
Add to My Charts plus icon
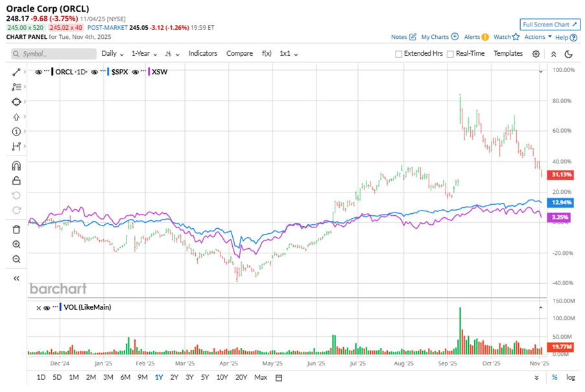click(455, 36)
